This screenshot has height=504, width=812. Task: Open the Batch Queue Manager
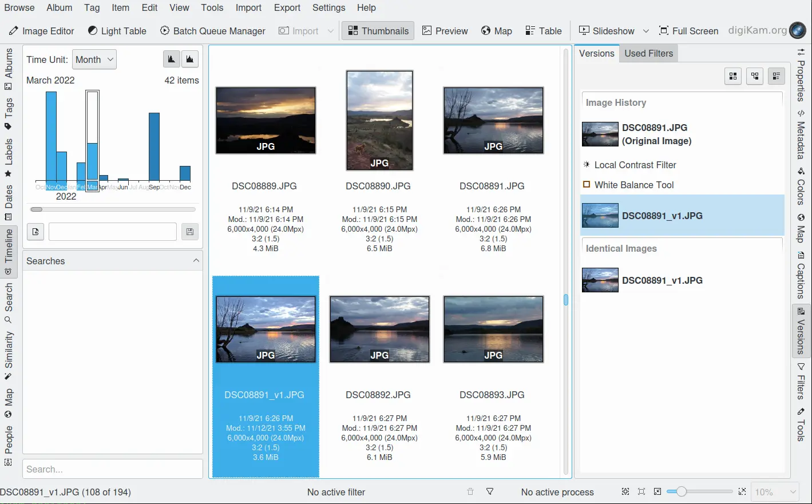[x=212, y=31]
